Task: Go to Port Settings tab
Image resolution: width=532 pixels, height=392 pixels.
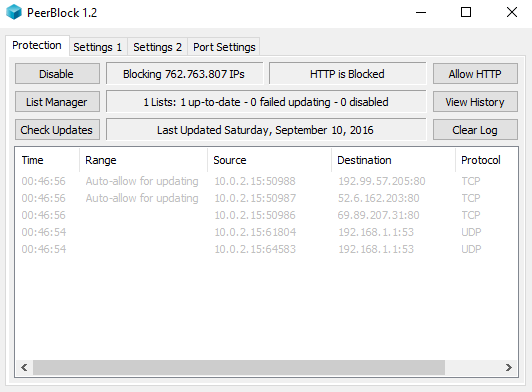Action: coord(224,47)
